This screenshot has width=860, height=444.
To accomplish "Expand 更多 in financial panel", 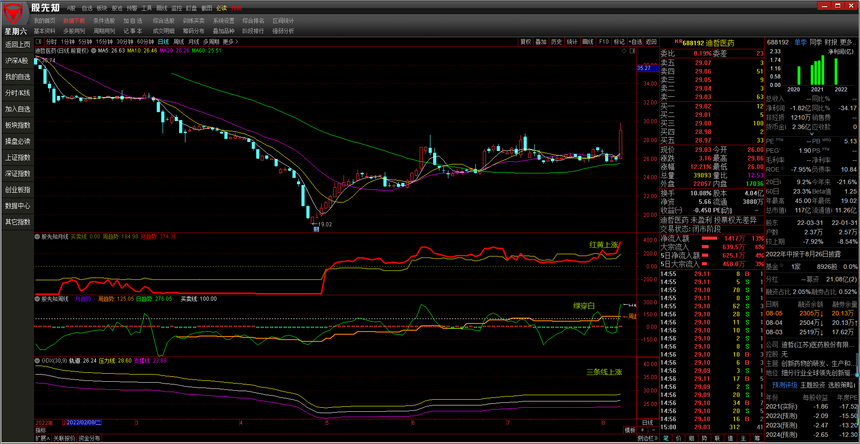I will (x=848, y=42).
